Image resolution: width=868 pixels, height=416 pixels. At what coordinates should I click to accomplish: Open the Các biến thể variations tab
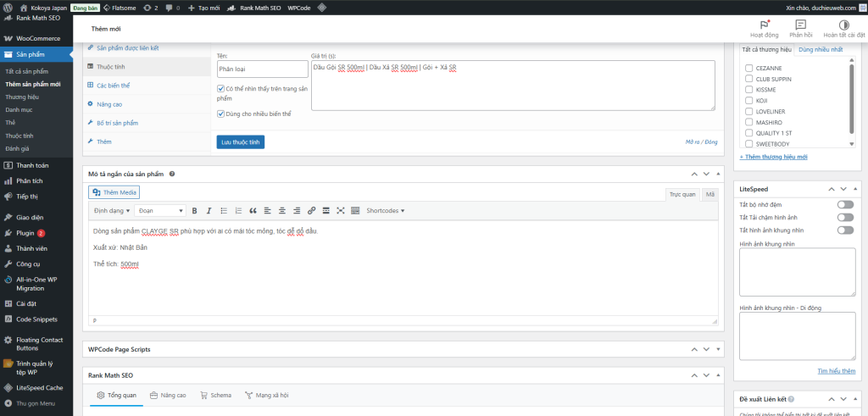pos(113,85)
